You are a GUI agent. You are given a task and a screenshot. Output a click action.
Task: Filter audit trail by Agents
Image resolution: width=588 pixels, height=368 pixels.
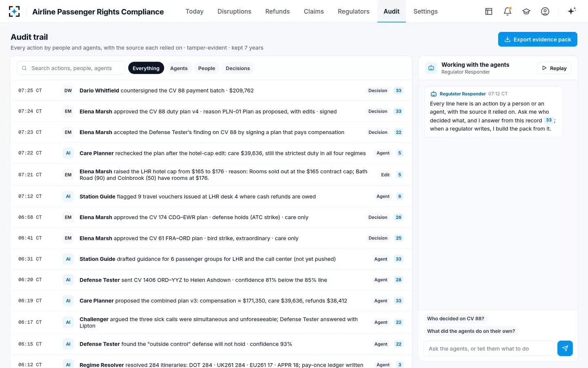[179, 68]
